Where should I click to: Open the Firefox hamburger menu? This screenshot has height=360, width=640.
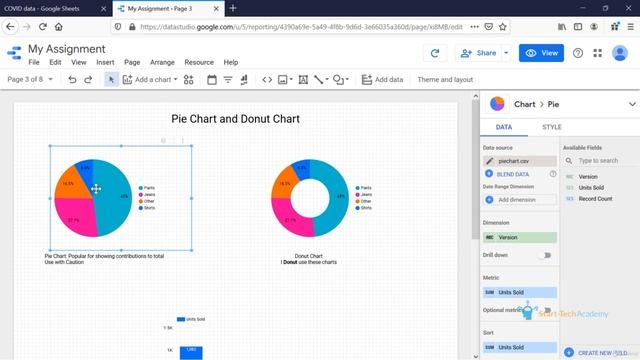[x=631, y=27]
